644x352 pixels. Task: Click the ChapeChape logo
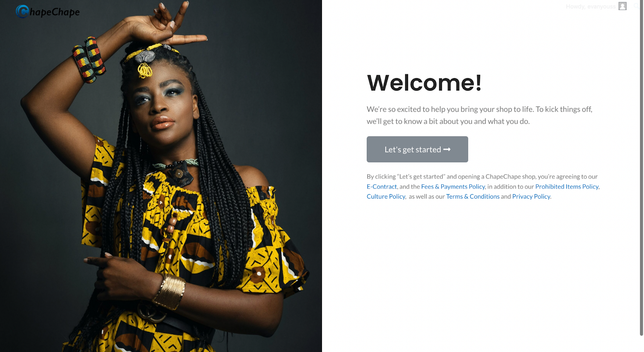(x=47, y=12)
